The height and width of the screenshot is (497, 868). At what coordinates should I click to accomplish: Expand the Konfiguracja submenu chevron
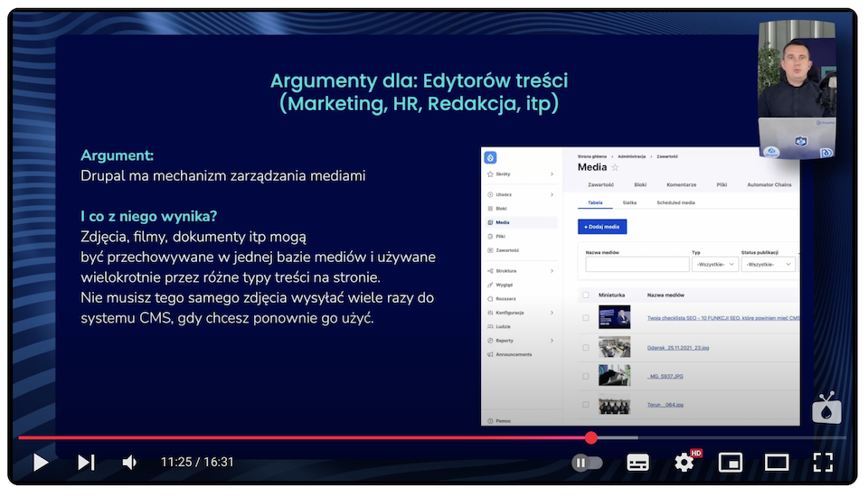click(x=552, y=313)
